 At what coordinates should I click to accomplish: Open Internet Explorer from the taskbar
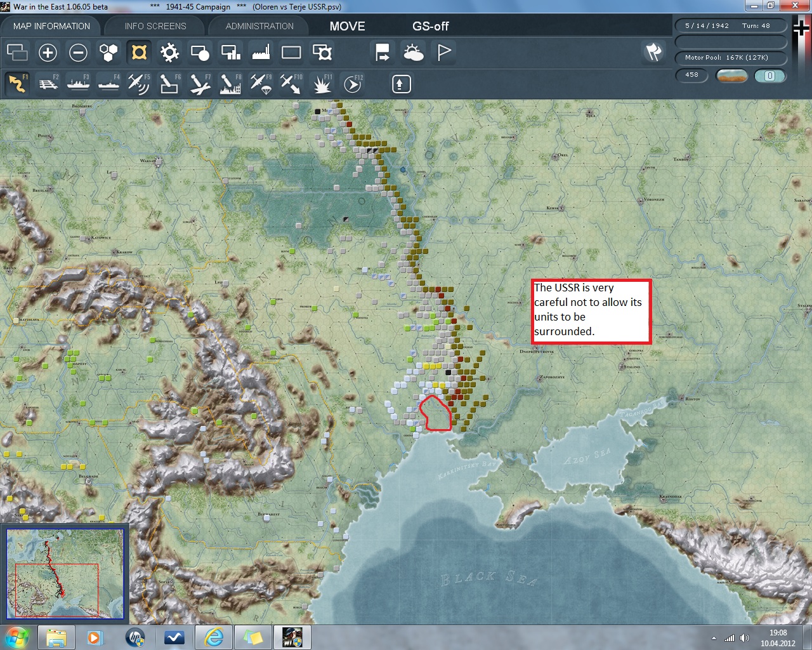(x=214, y=637)
